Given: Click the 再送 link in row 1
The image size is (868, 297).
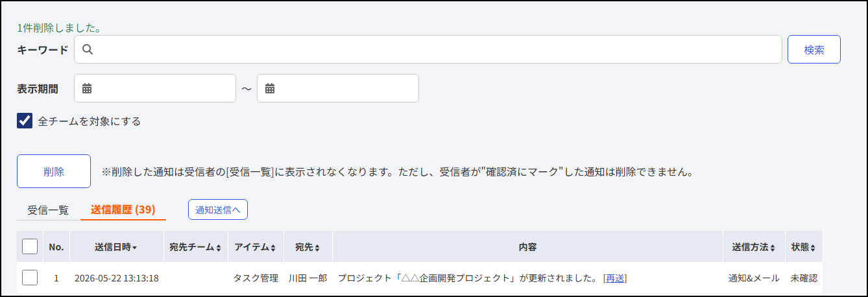Looking at the screenshot, I should coord(615,278).
